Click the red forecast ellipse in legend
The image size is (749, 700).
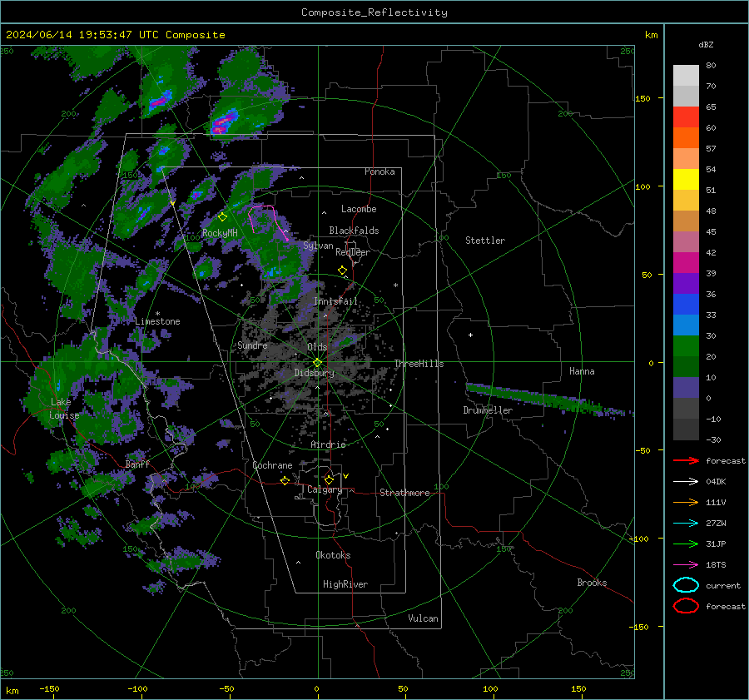tap(686, 606)
